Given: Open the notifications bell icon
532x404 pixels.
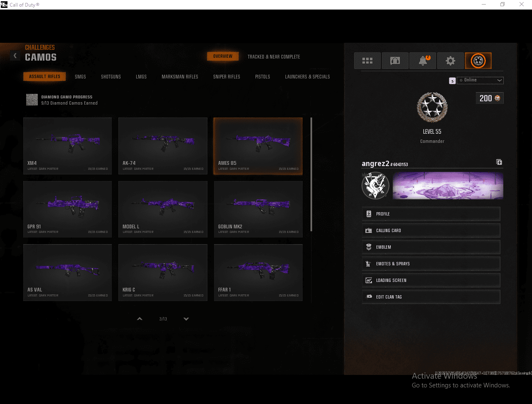Looking at the screenshot, I should tap(423, 61).
